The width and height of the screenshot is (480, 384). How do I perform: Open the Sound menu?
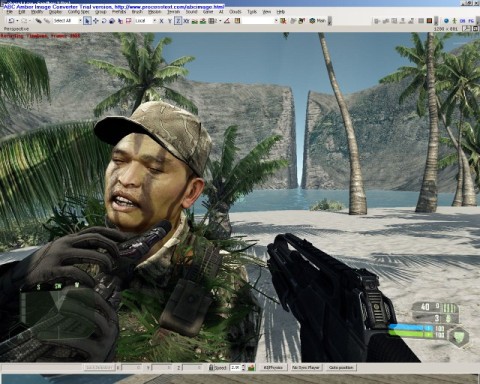point(191,12)
